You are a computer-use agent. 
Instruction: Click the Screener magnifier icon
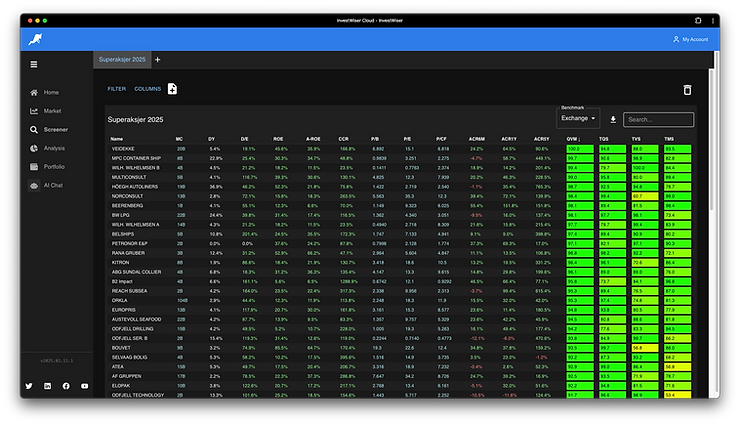(34, 129)
